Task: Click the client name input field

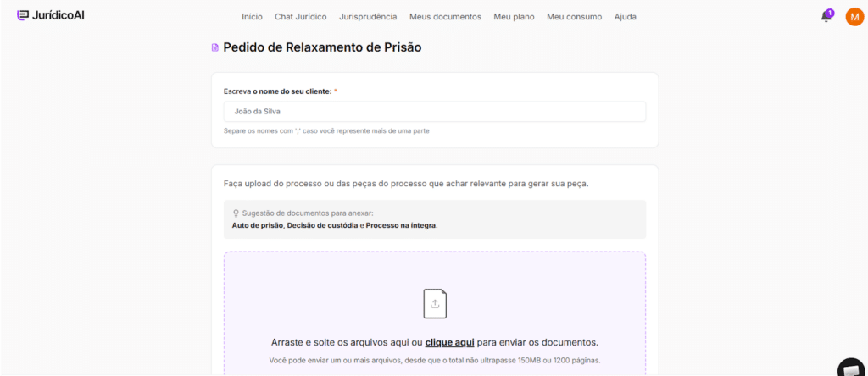Action: click(x=435, y=112)
